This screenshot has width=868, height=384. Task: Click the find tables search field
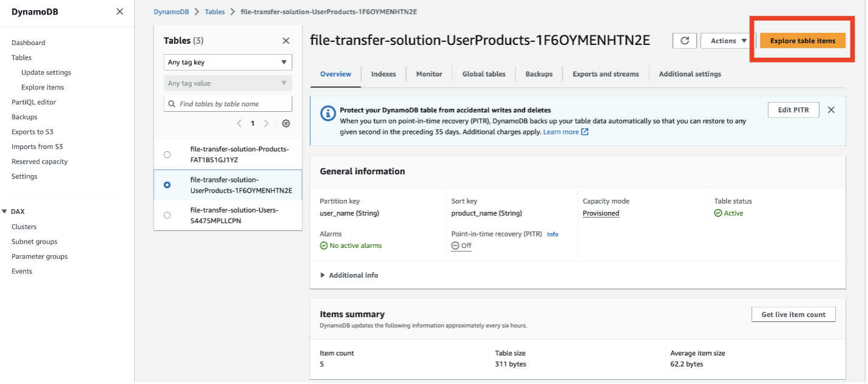click(x=228, y=104)
